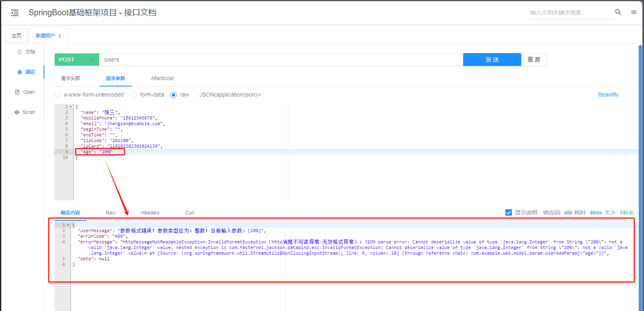Click the Beautify link
Image resolution: width=644 pixels, height=311 pixels.
pos(608,95)
